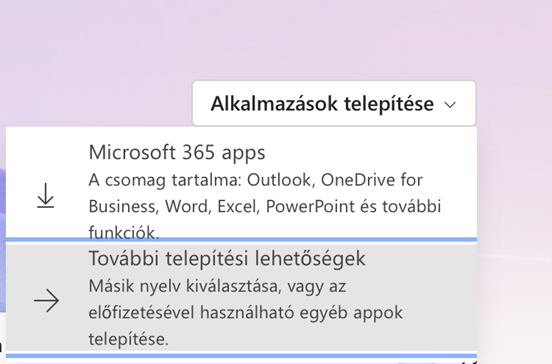Open the Alkalmazások telepítése dropdown button
Image resolution: width=552 pixels, height=364 pixels.
pyautogui.click(x=334, y=103)
